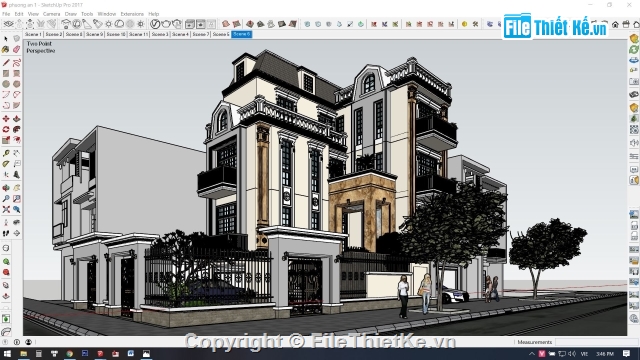Select the Zoom magnifier tool
The width and height of the screenshot is (640, 360).
6,198
